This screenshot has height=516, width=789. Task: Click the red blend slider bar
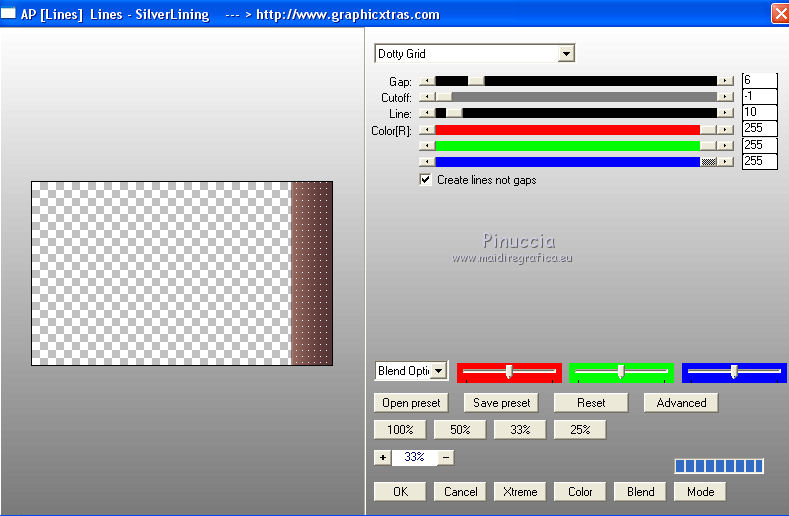click(x=509, y=372)
